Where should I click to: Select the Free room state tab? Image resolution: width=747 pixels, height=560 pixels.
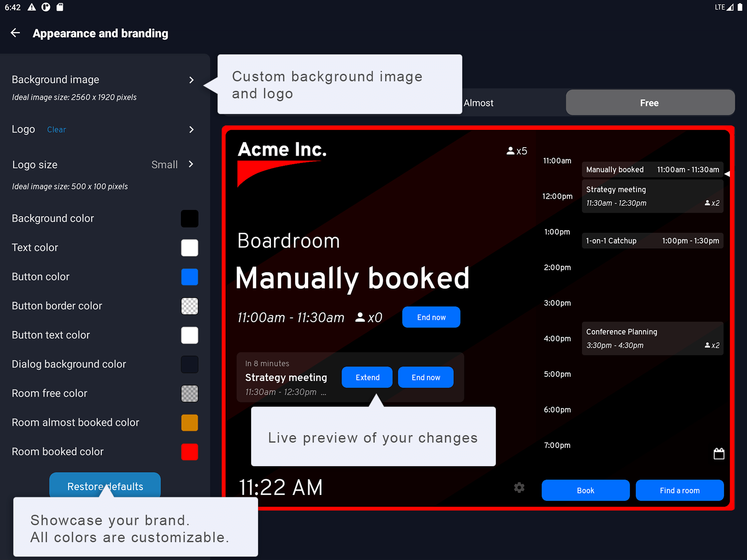tap(649, 103)
